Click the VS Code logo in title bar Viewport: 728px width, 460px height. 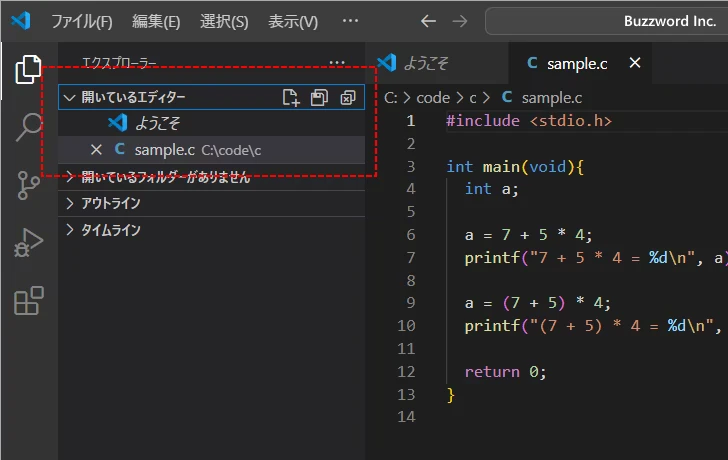[x=21, y=21]
